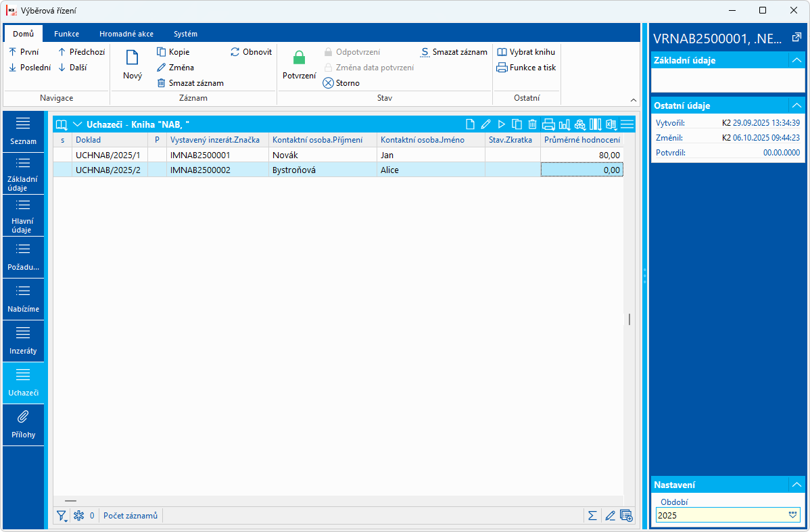Expand the chevron next to Uchazeči title
Screen dimensions: 810x532
78,124
